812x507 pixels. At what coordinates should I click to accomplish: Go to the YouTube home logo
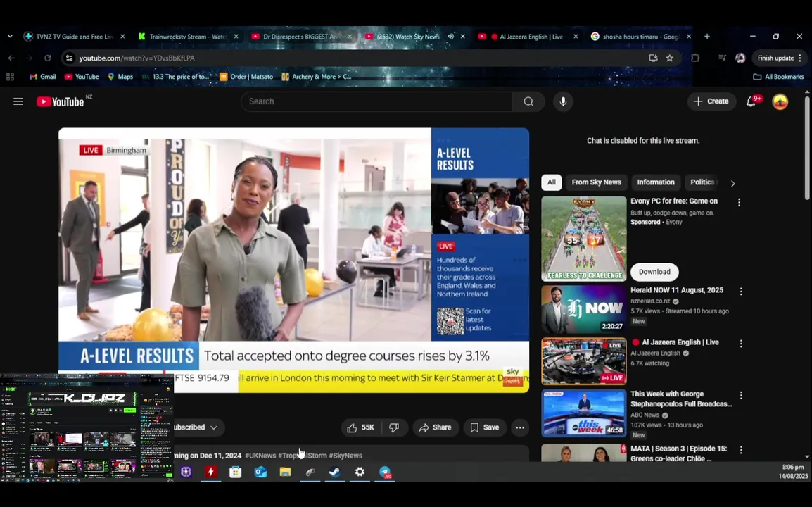[61, 101]
